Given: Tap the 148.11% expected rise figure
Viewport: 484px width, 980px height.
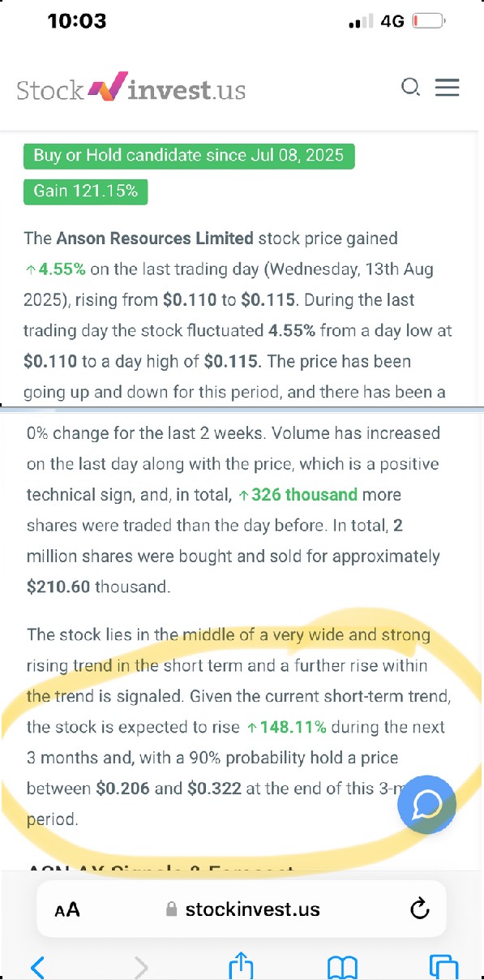Looking at the screenshot, I should coord(286,727).
